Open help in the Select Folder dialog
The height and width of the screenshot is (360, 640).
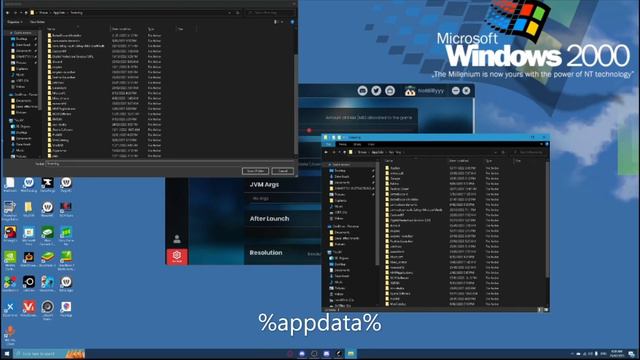click(x=292, y=22)
